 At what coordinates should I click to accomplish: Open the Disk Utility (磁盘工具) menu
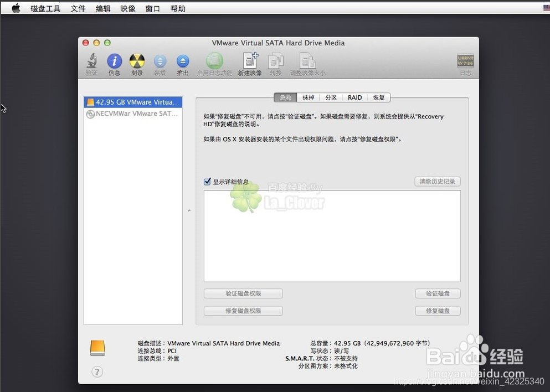[x=45, y=8]
